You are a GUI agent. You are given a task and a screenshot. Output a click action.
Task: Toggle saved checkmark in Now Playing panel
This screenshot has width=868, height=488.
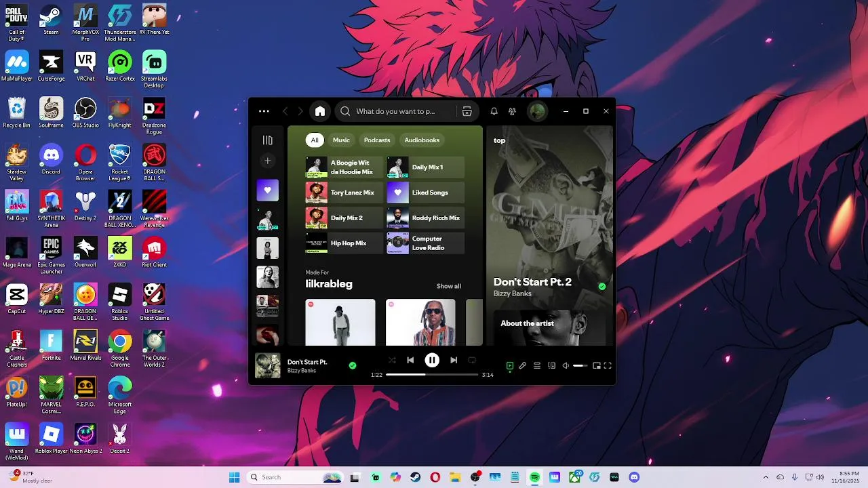click(601, 287)
